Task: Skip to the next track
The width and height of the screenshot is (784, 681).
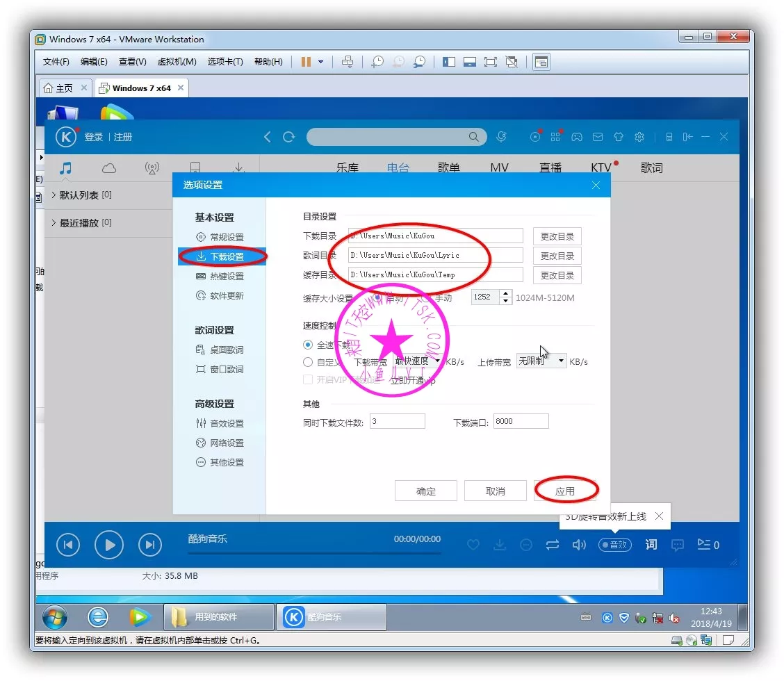Action: [149, 545]
